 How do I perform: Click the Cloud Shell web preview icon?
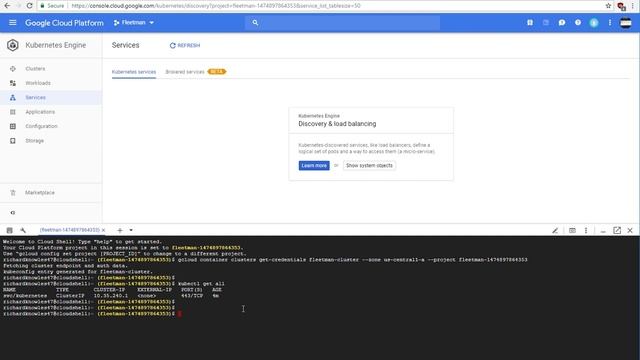click(572, 231)
